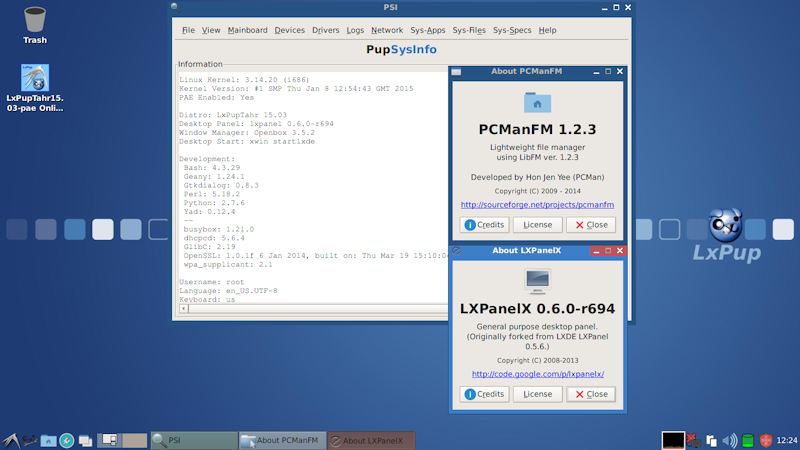Switch to the second workspace in the pager
The width and height of the screenshot is (800, 450).
click(x=135, y=440)
